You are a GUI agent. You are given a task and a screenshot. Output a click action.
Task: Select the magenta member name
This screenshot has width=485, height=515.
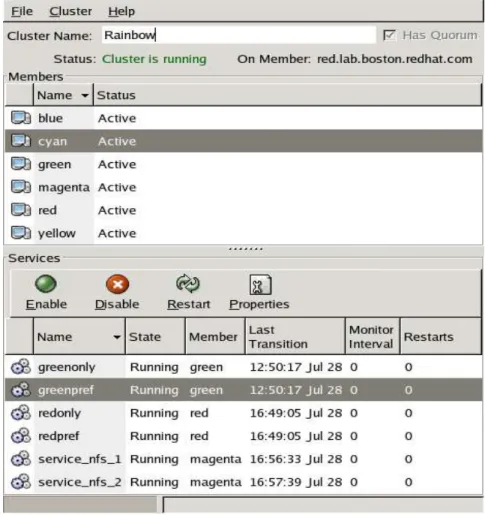click(64, 187)
